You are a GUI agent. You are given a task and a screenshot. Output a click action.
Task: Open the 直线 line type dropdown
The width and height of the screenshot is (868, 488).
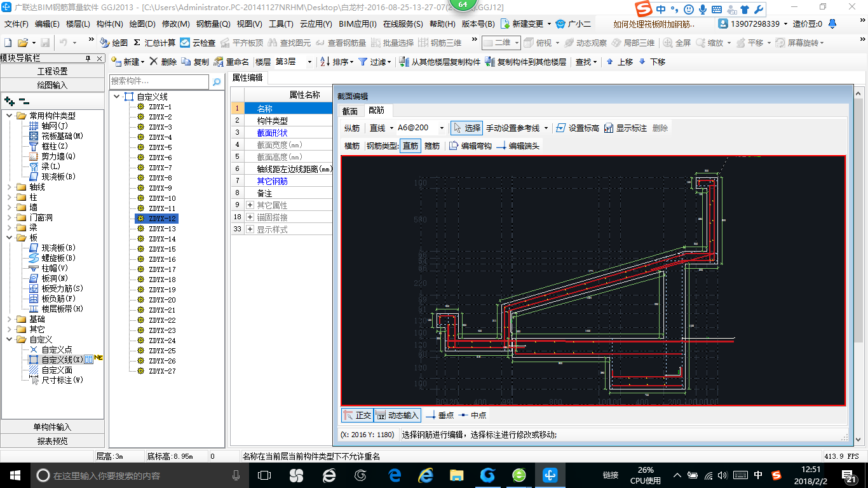pos(391,128)
